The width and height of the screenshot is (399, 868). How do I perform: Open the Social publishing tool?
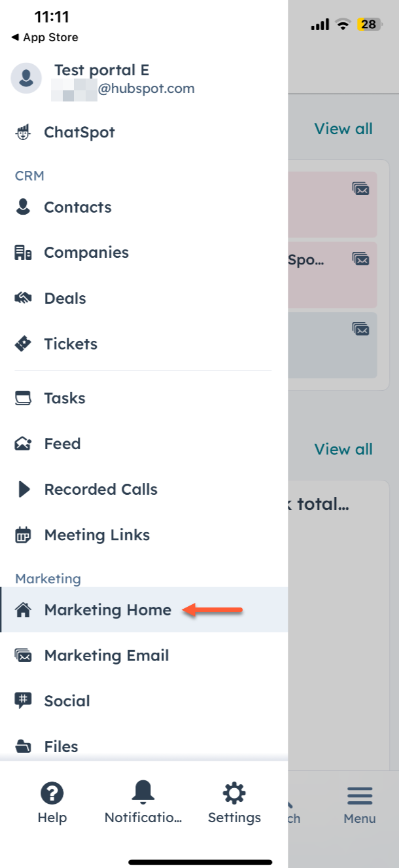pos(66,700)
